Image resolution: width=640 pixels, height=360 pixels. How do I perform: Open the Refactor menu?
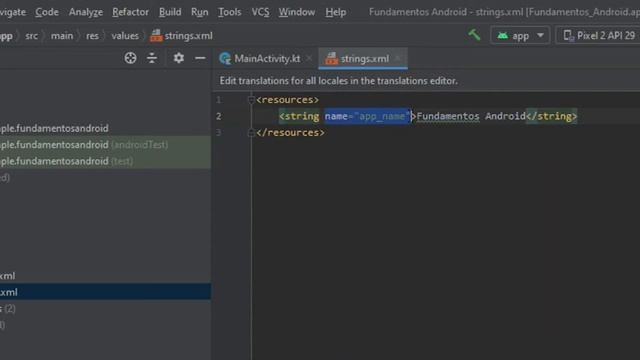pyautogui.click(x=130, y=12)
